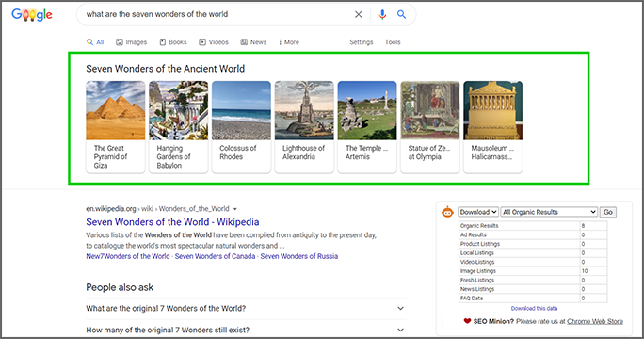
Task: Open the Download dropdown in SEO Minion
Action: 478,212
